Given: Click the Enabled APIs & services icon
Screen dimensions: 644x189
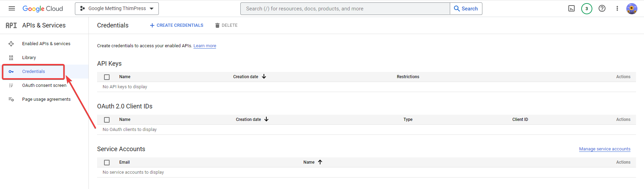Looking at the screenshot, I should (x=11, y=44).
